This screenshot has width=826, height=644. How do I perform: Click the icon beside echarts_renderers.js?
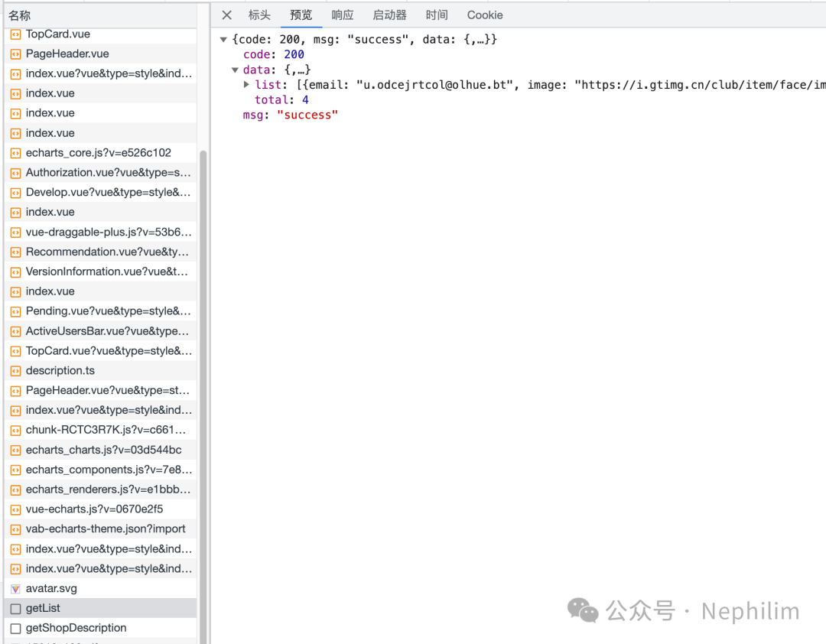pyautogui.click(x=16, y=490)
